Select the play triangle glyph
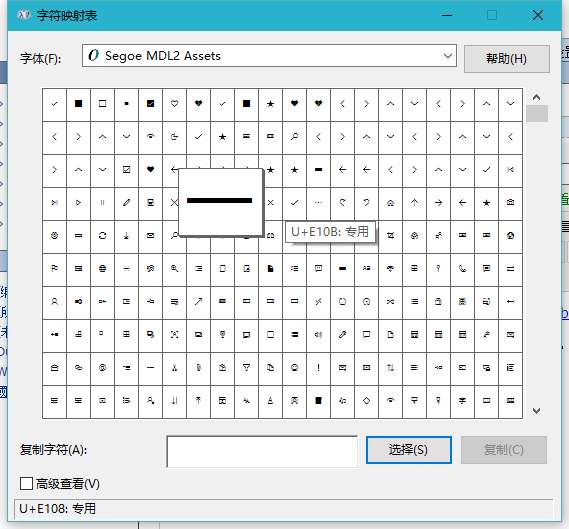569x529 pixels. click(78, 202)
